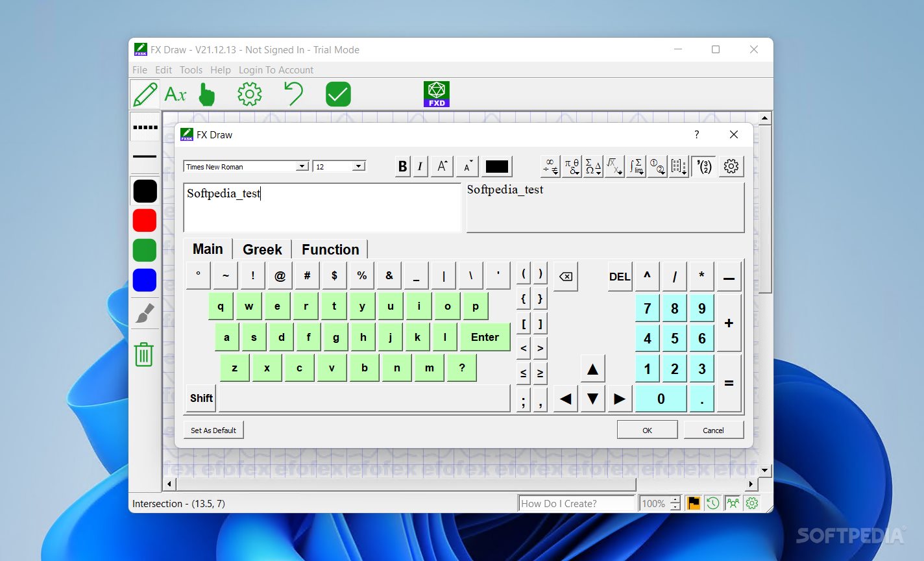Select the green color swatch in sidebar
This screenshot has height=561, width=924.
(145, 250)
